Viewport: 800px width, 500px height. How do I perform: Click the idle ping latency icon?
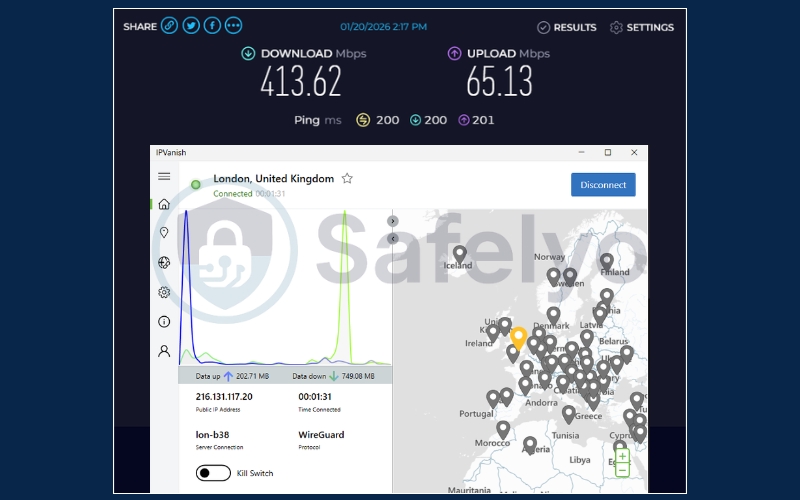tap(363, 120)
